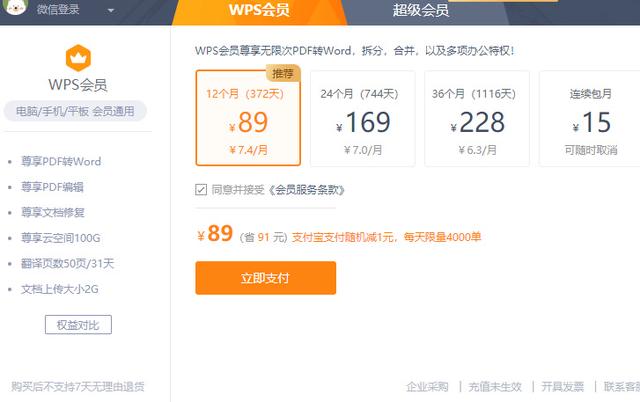Click the 尊享云空间100G benefit item
This screenshot has height=402, width=640.
pyautogui.click(x=60, y=238)
